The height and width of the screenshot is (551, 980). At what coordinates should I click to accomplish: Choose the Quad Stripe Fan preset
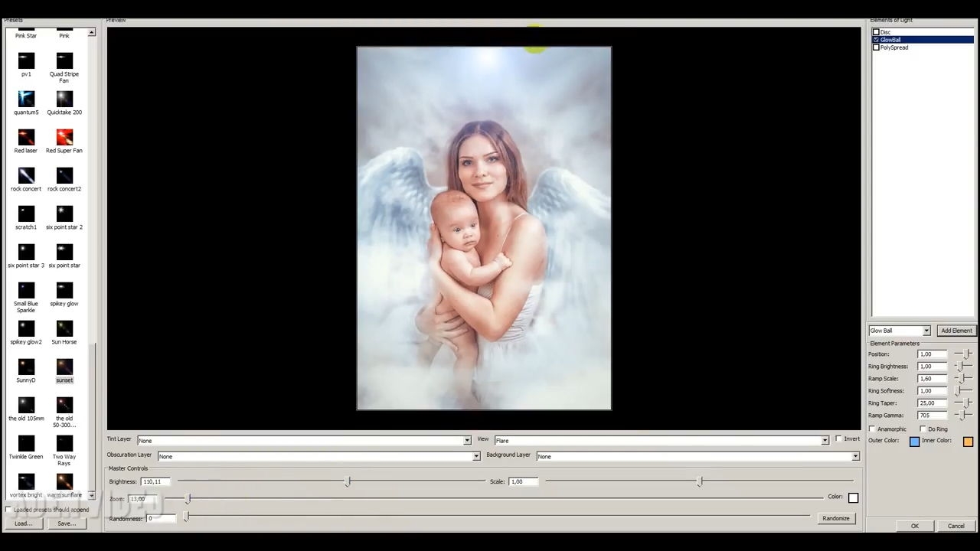(64, 60)
